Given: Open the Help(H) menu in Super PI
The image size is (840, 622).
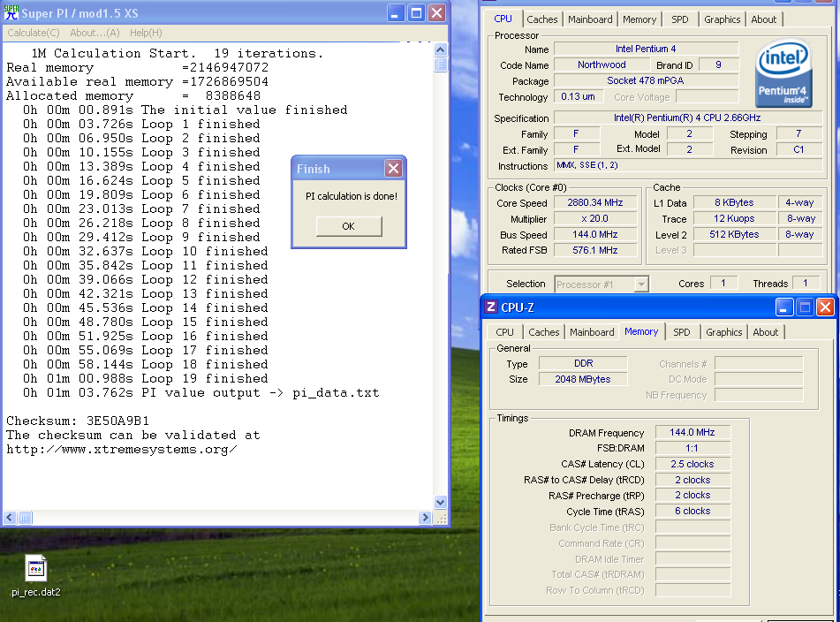Looking at the screenshot, I should point(146,33).
